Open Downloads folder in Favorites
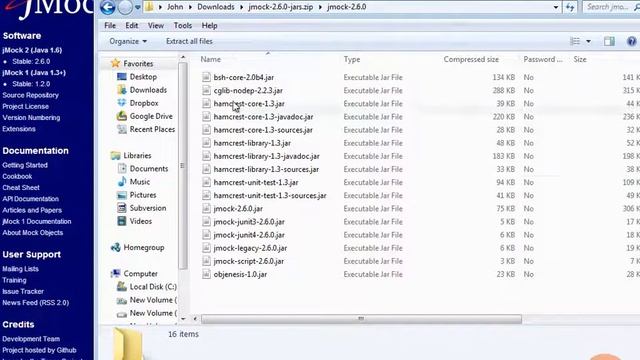The height and width of the screenshot is (360, 640). (x=148, y=90)
